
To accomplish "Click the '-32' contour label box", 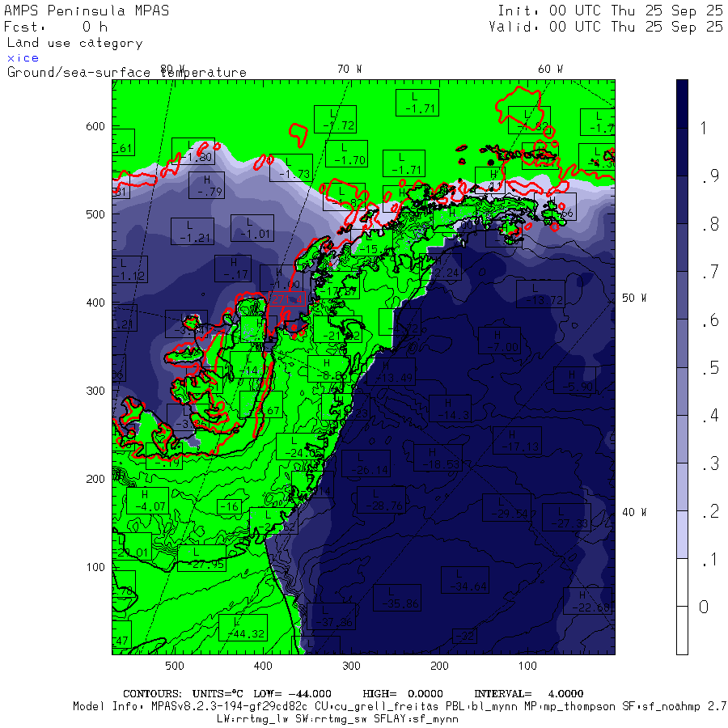I will (465, 636).
